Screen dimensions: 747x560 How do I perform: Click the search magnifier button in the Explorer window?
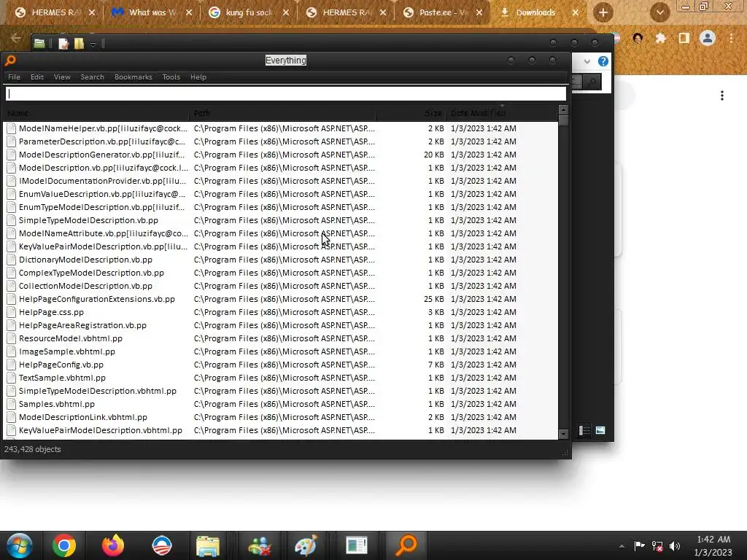coord(592,82)
